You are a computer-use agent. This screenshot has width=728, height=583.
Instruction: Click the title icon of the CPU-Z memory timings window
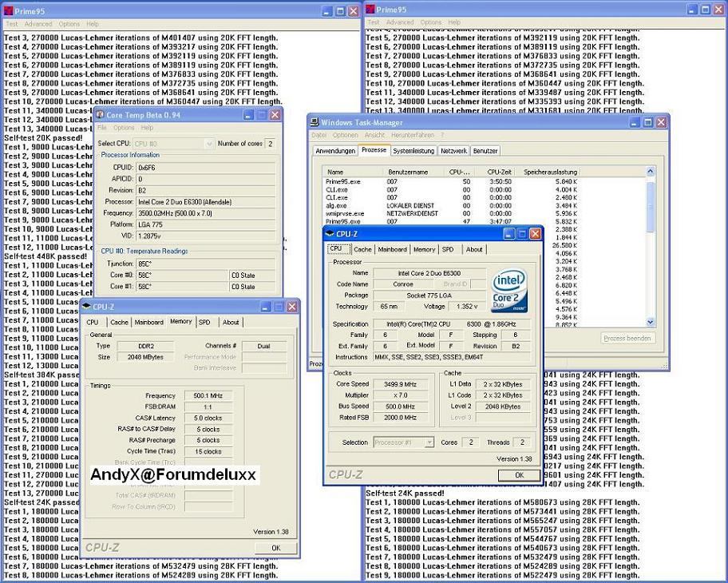(x=86, y=307)
